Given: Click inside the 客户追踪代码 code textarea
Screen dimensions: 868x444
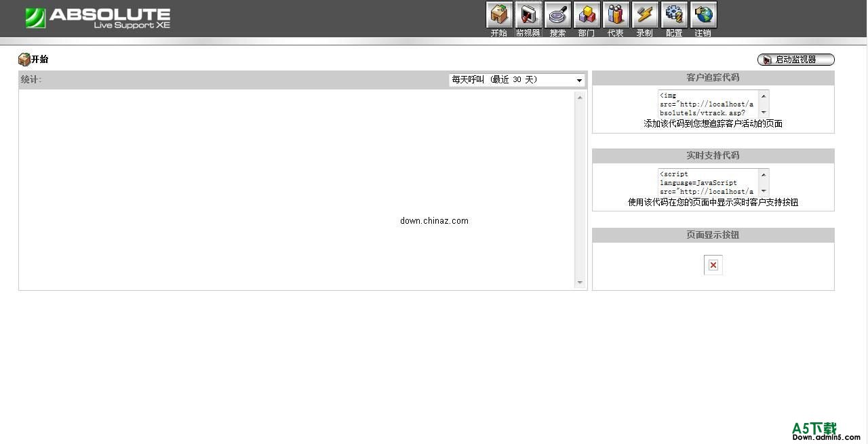Looking at the screenshot, I should pyautogui.click(x=708, y=104).
